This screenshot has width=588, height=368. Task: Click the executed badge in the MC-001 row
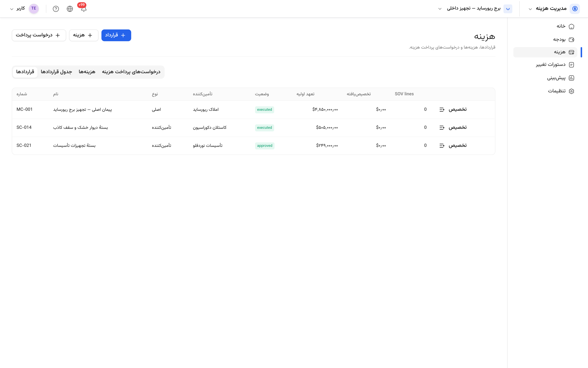[x=265, y=110]
